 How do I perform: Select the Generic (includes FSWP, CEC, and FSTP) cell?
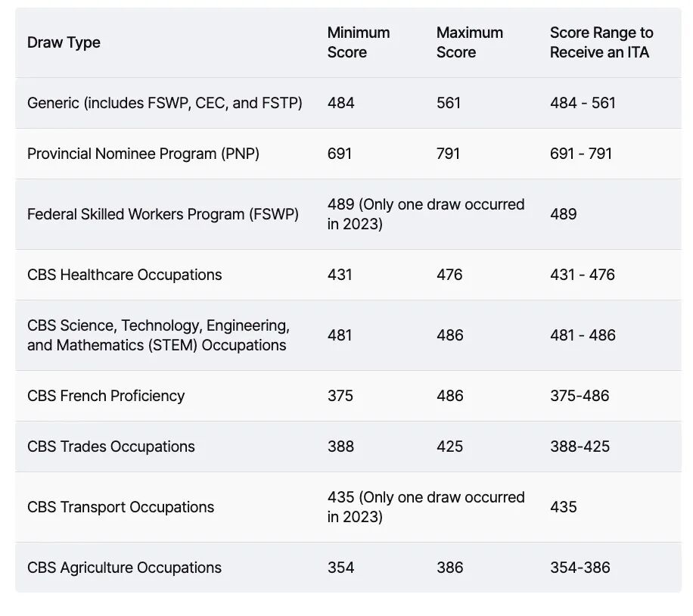164,103
